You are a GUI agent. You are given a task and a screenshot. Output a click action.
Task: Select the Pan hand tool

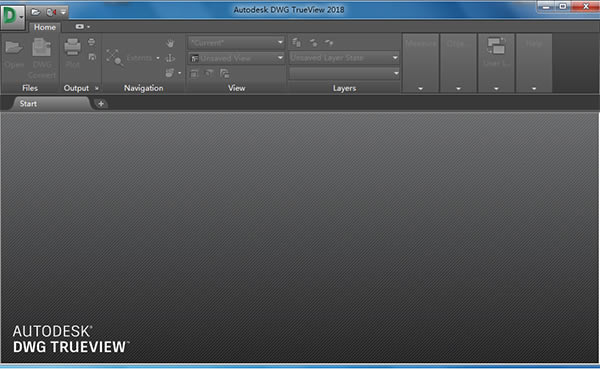click(170, 43)
